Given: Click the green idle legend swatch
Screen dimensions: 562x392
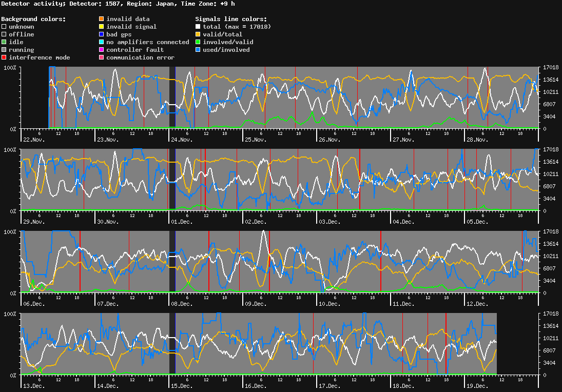Looking at the screenshot, I should click(x=4, y=42).
